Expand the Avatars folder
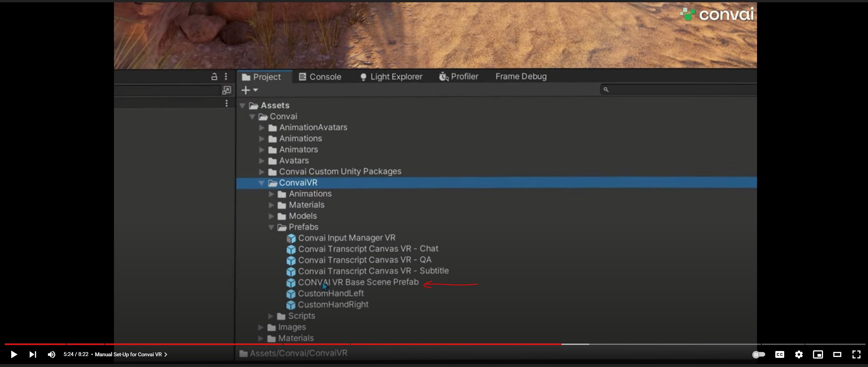The height and width of the screenshot is (367, 868). 261,161
